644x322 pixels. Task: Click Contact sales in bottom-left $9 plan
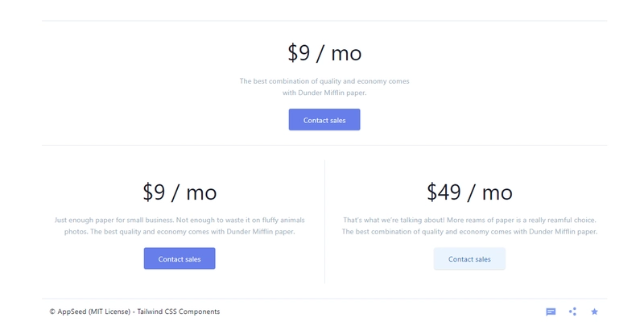[180, 258]
